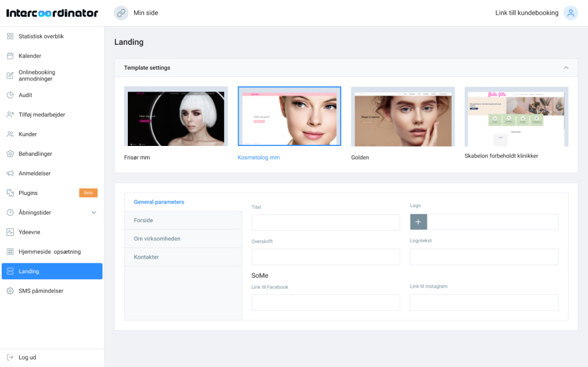Open the Kontakter tab

[x=183, y=257]
